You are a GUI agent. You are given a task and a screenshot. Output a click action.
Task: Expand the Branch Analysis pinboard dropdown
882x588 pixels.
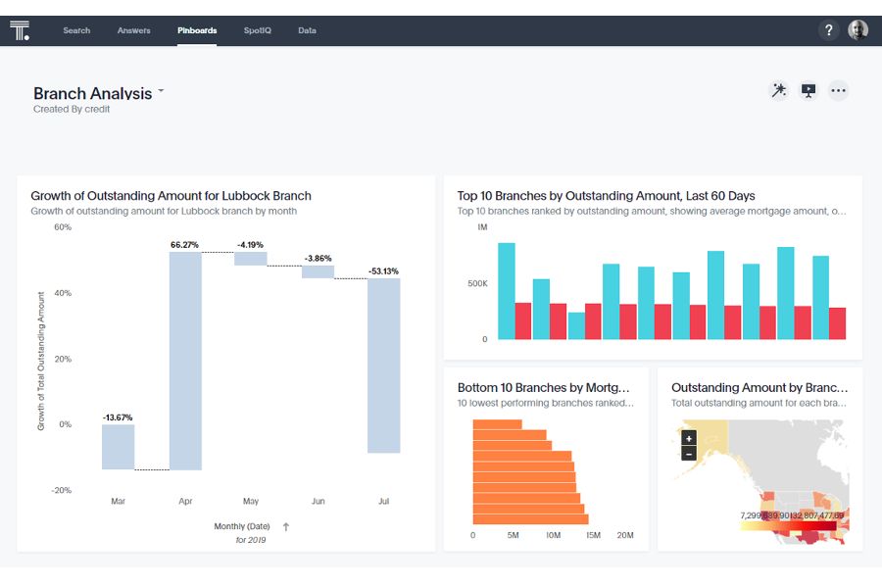(x=161, y=91)
